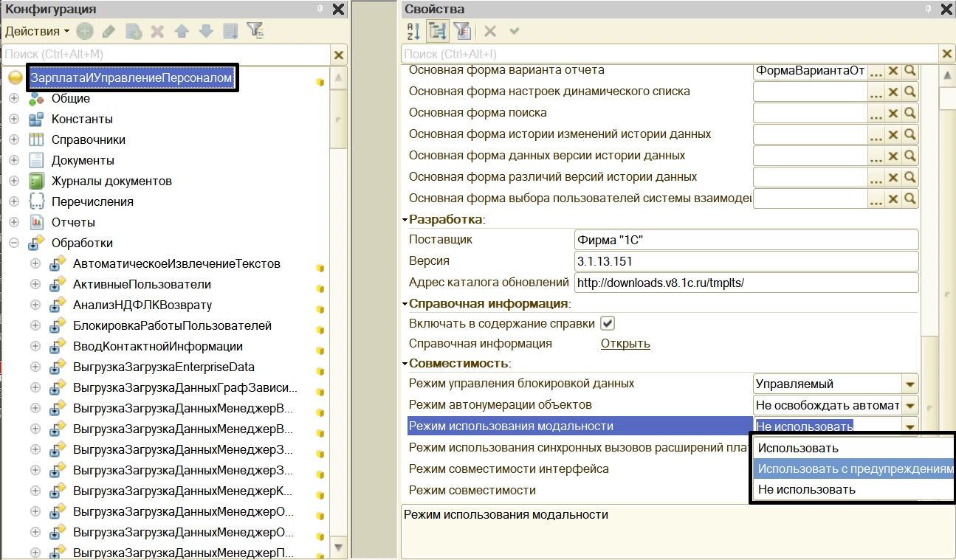Click the add object icon in Configuration toolbar
Image resolution: width=956 pixels, height=560 pixels.
coord(85,31)
